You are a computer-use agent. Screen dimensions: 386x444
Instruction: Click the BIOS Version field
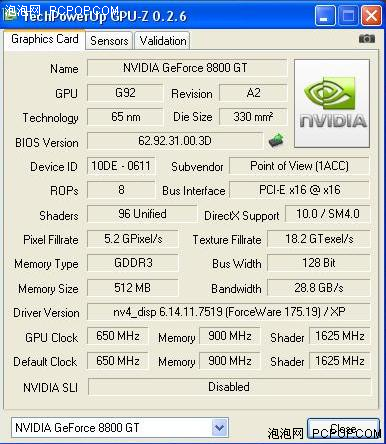175,141
